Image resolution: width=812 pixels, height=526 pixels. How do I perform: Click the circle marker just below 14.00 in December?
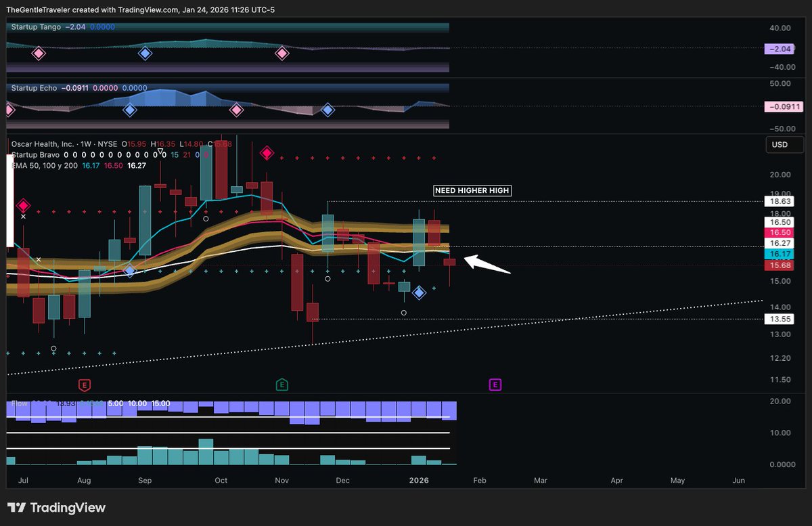(x=404, y=313)
